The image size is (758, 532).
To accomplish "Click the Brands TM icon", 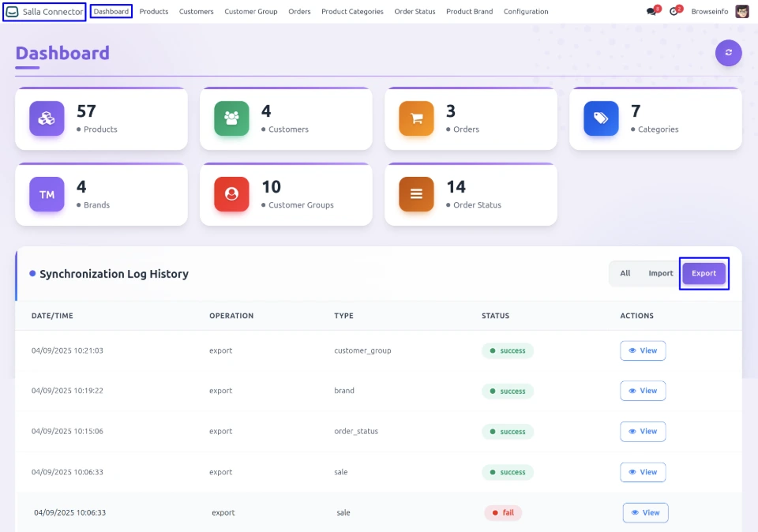I will pos(47,194).
